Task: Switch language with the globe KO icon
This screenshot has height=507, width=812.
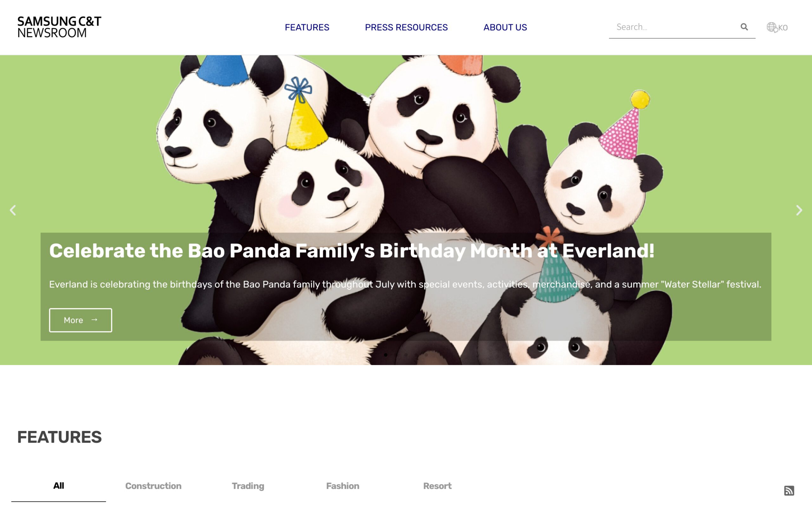Action: (777, 27)
